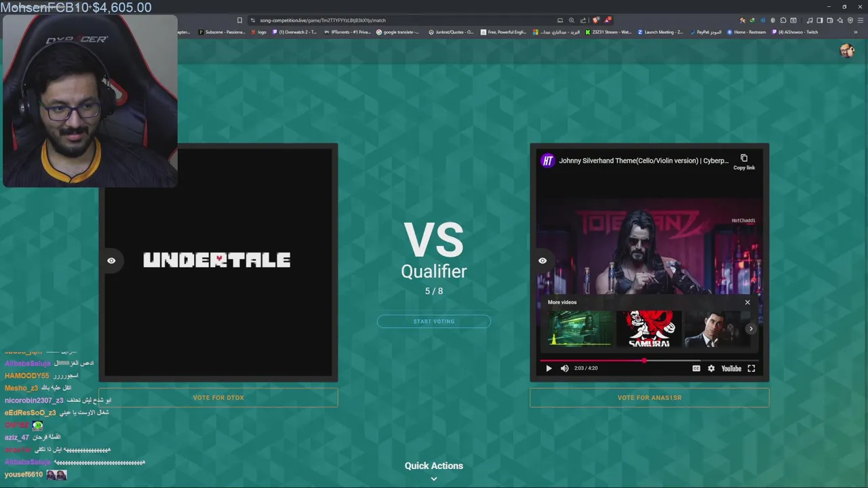Open YouTube player settings gear

coord(711,368)
